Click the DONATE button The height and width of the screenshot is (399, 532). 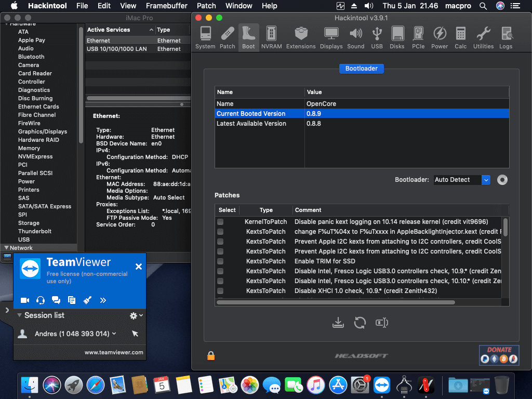point(499,355)
